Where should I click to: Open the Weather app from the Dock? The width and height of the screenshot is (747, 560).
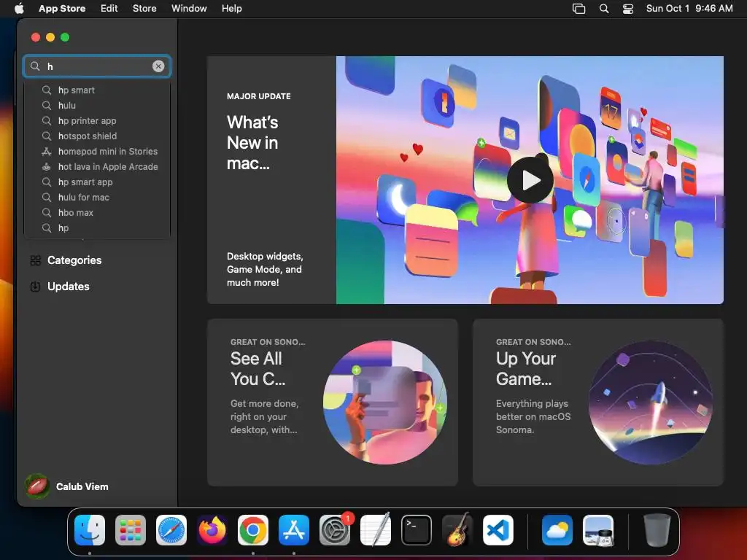[x=557, y=530]
